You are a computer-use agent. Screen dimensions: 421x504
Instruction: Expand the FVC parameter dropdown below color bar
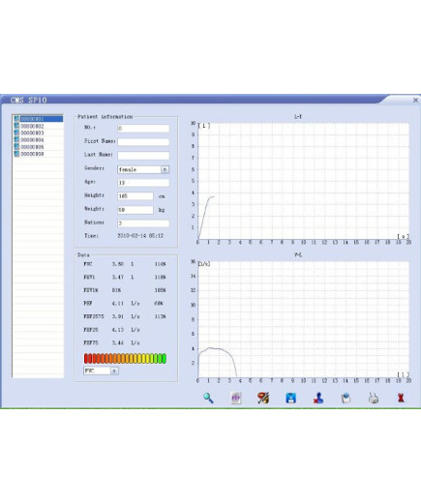coord(114,371)
